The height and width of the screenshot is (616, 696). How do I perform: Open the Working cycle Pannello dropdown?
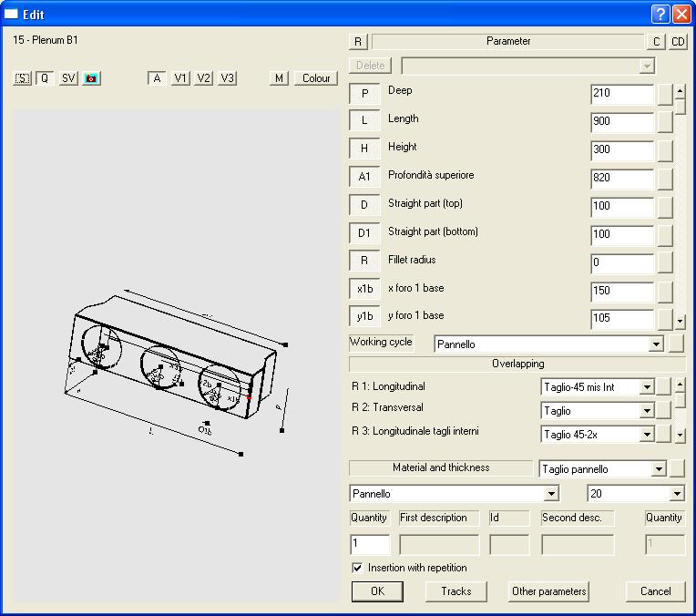(x=654, y=344)
